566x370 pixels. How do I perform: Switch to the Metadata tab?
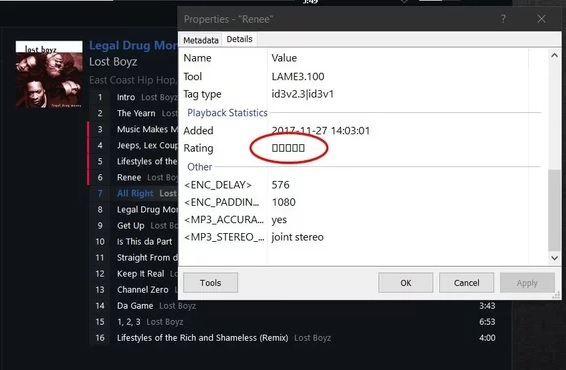(x=201, y=40)
